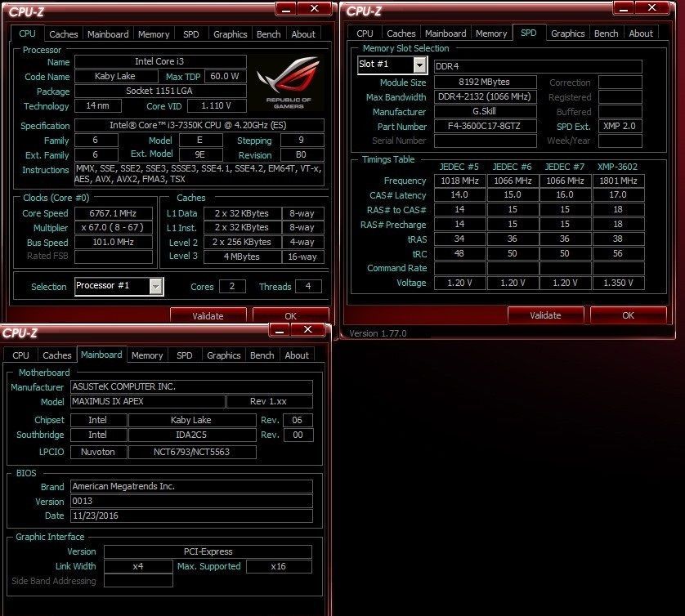The height and width of the screenshot is (616, 685).
Task: Click the 101.0 MHz bus speed value
Action: click(x=113, y=242)
